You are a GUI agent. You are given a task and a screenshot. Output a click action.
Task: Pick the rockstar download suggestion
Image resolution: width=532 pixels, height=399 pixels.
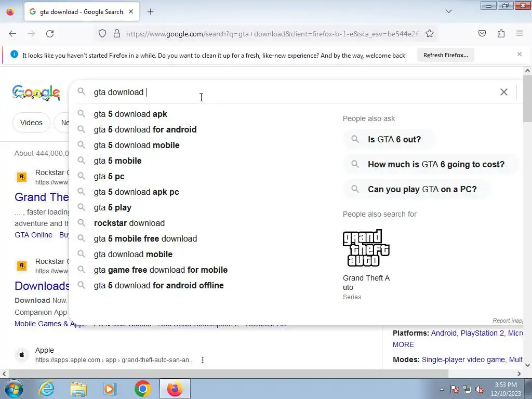(x=129, y=223)
